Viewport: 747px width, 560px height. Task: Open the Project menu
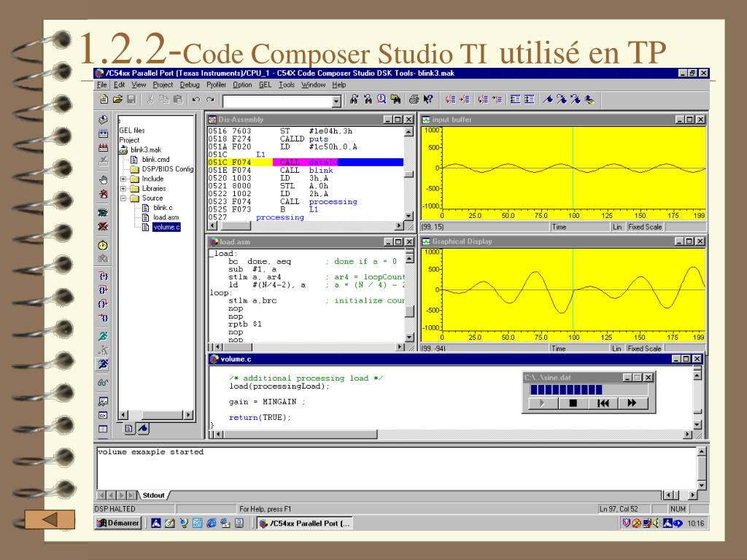[x=163, y=85]
